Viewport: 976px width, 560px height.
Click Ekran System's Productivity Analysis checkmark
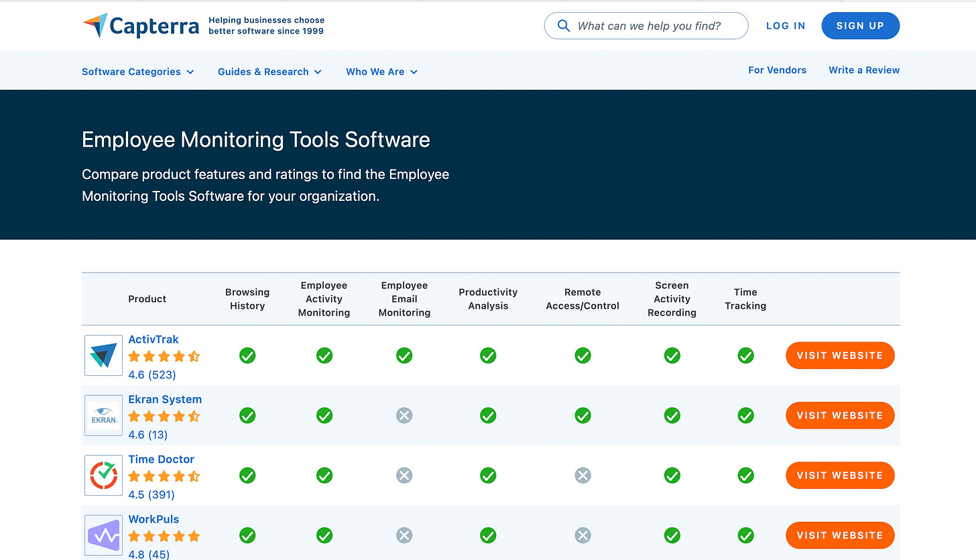click(x=488, y=415)
